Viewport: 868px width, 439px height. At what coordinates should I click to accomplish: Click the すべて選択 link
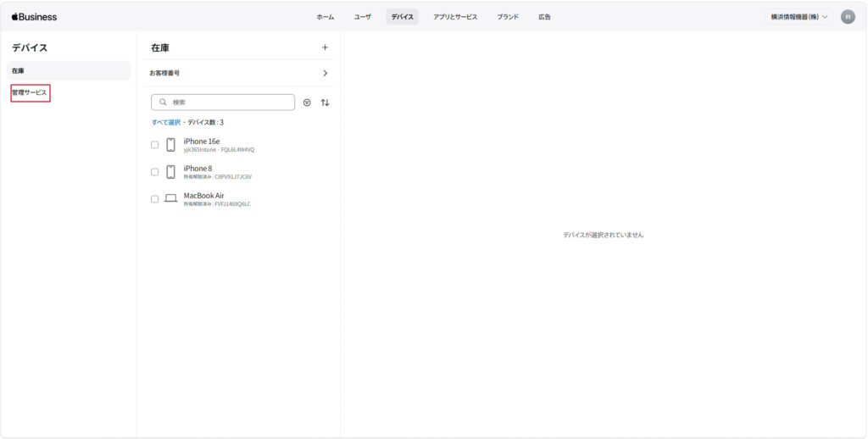tap(166, 122)
